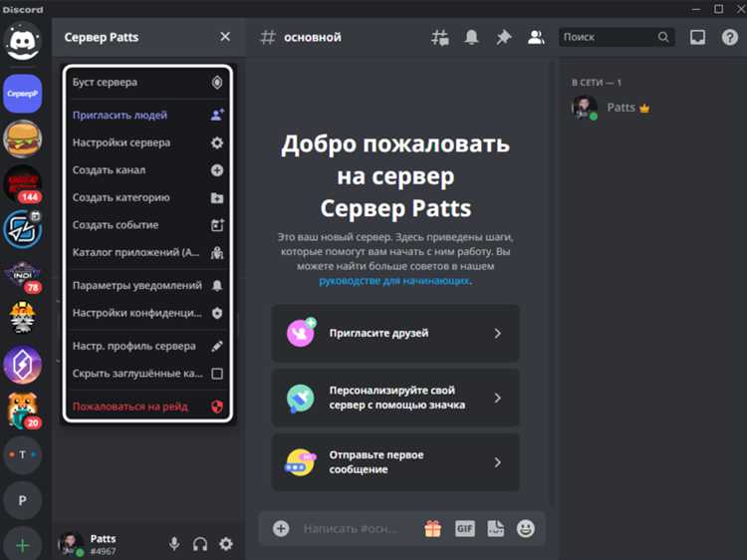Open Настройки конфиденциальности entry
The width and height of the screenshot is (747, 560).
[x=147, y=313]
